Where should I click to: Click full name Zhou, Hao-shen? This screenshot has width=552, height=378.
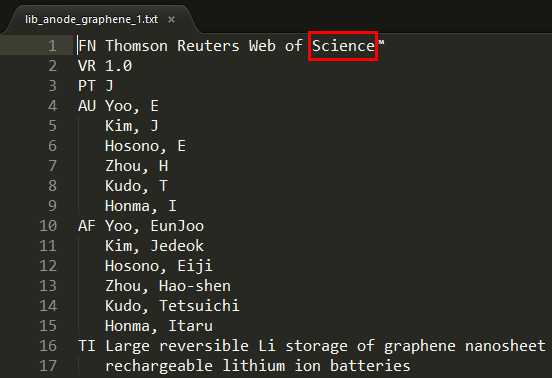tap(168, 286)
